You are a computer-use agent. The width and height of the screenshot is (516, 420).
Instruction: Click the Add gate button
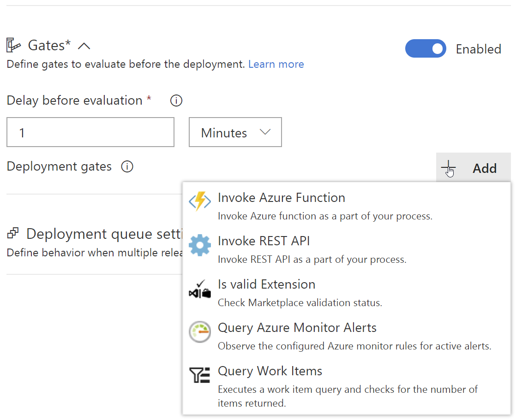[x=473, y=168]
